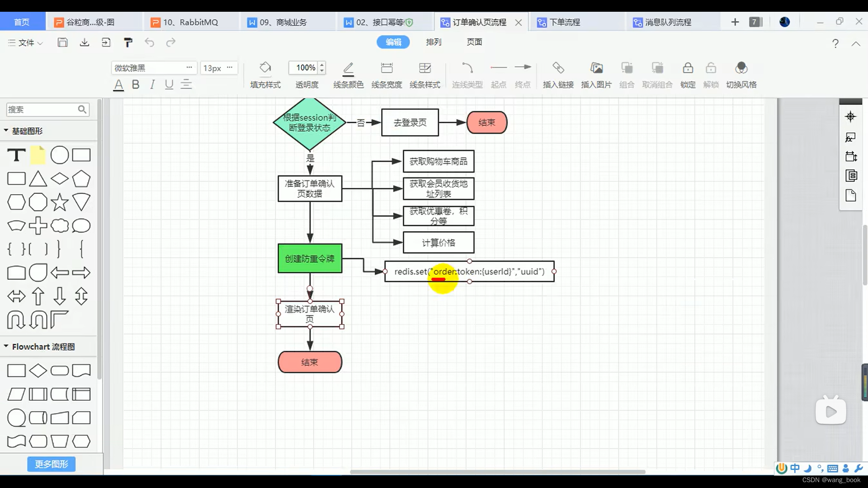The image size is (868, 488).
Task: Click 插入图片 insert image icon
Action: tap(596, 68)
